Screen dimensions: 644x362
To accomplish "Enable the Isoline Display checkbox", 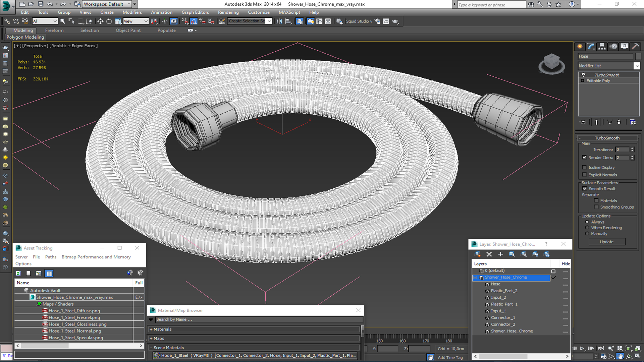I will (584, 167).
